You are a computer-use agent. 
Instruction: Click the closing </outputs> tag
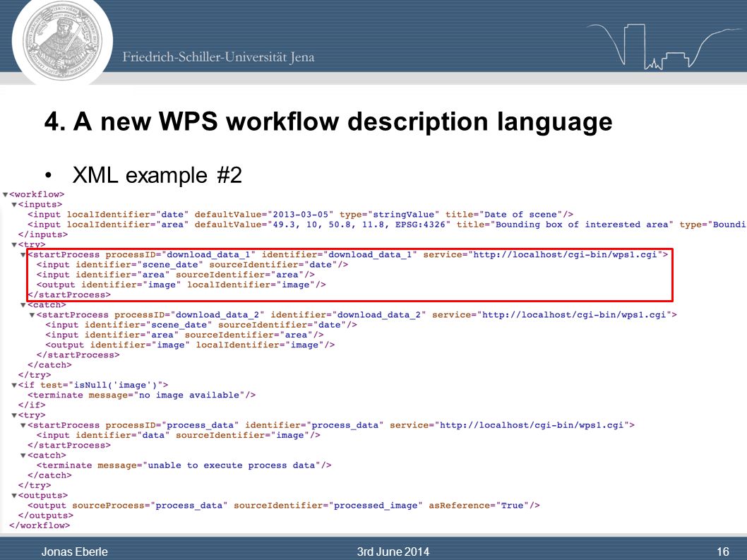(46, 516)
